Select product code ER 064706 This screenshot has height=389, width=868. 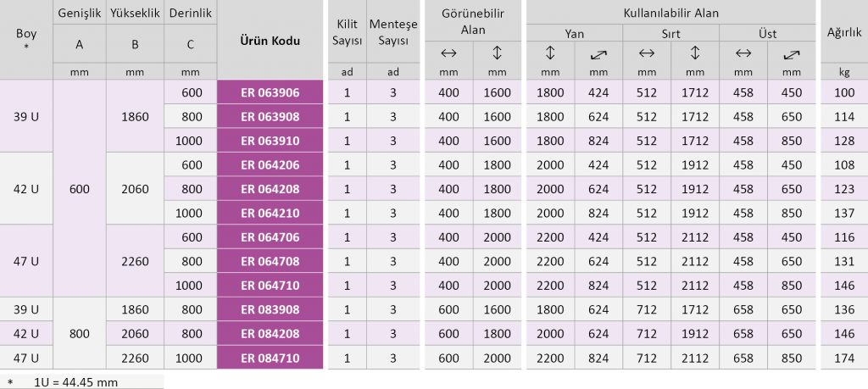270,237
